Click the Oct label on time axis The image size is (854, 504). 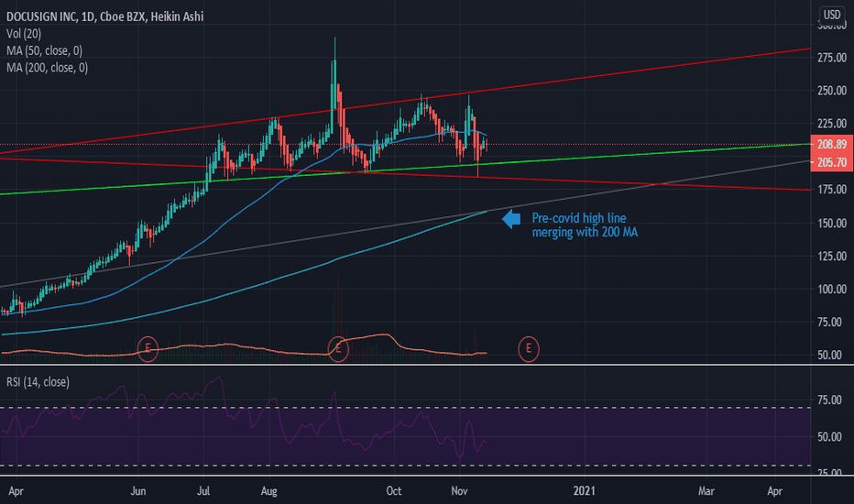(x=394, y=491)
